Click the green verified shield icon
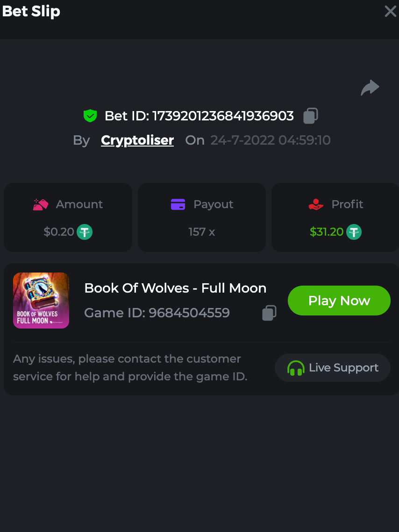Screen dimensions: 399x532 pyautogui.click(x=90, y=116)
